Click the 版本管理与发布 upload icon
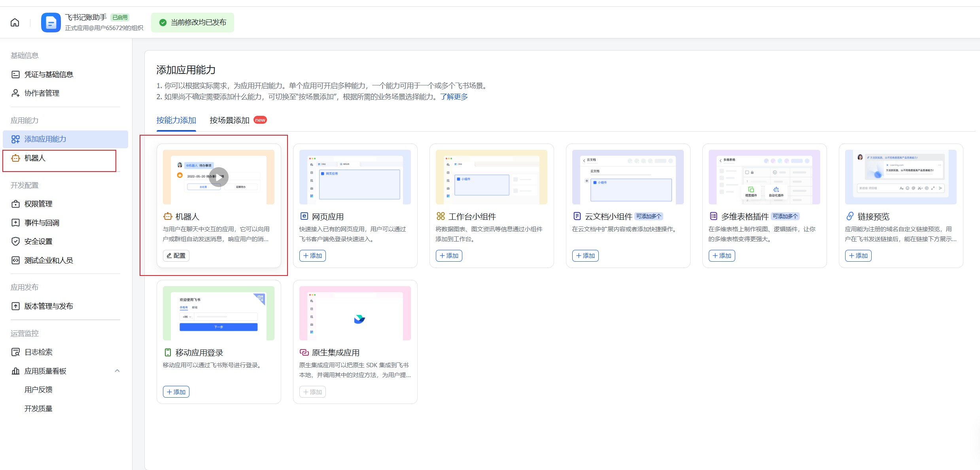Image resolution: width=980 pixels, height=470 pixels. (15, 306)
